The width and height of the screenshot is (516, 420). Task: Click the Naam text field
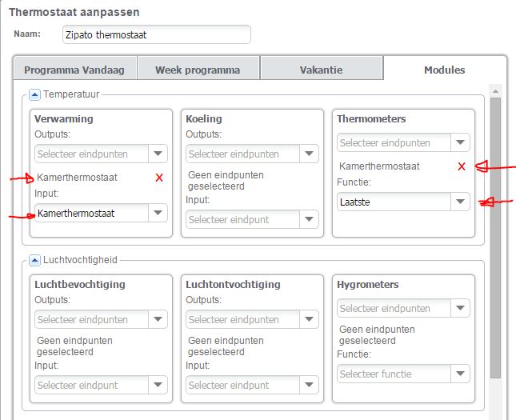(156, 34)
